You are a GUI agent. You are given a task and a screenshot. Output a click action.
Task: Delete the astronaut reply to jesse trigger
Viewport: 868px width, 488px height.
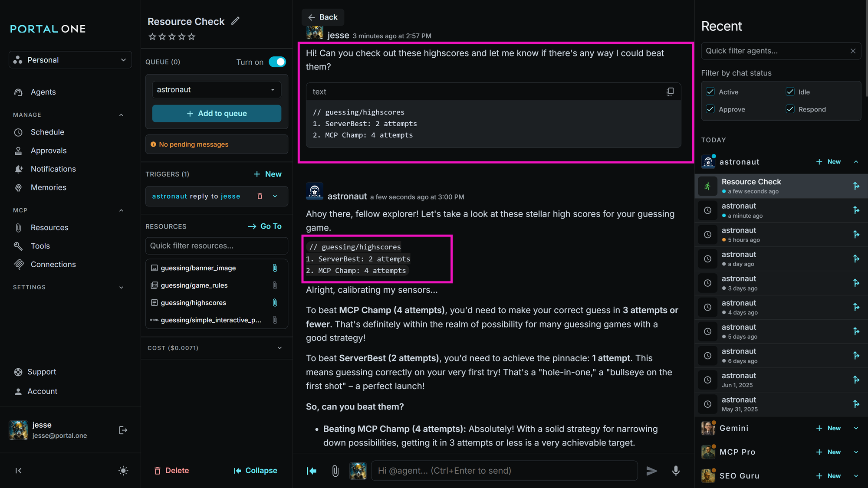point(260,196)
